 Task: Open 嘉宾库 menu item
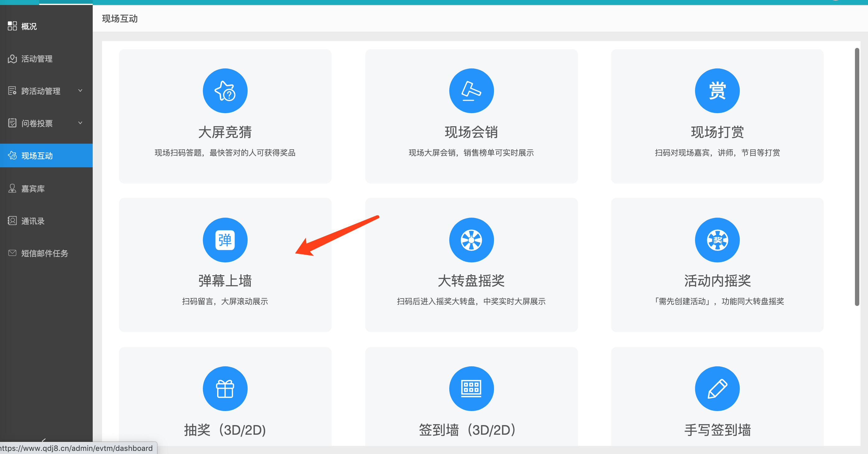[46, 188]
